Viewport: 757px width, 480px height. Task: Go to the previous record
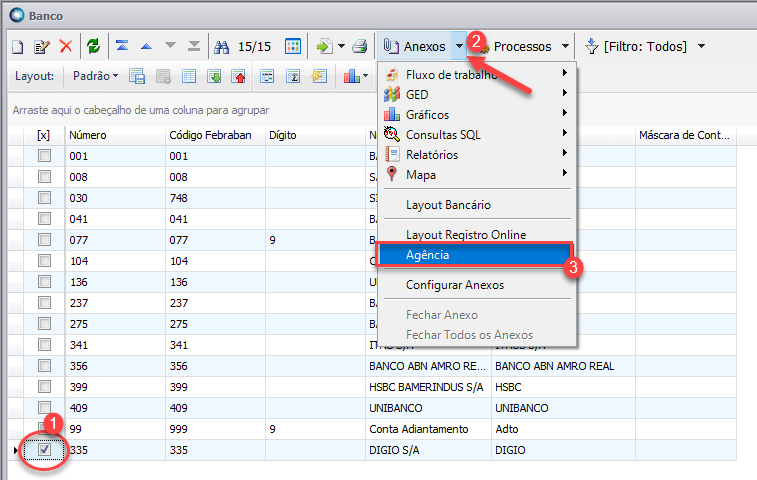(x=146, y=46)
